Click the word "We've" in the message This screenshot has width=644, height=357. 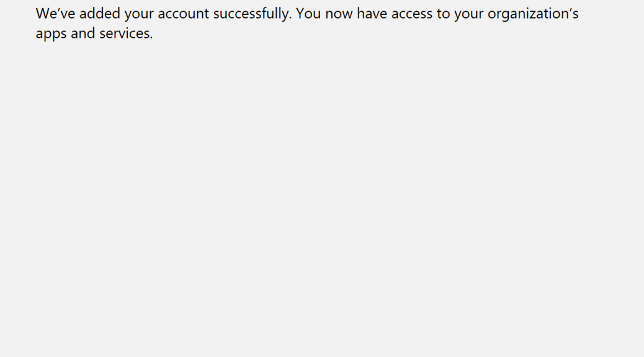tap(55, 14)
